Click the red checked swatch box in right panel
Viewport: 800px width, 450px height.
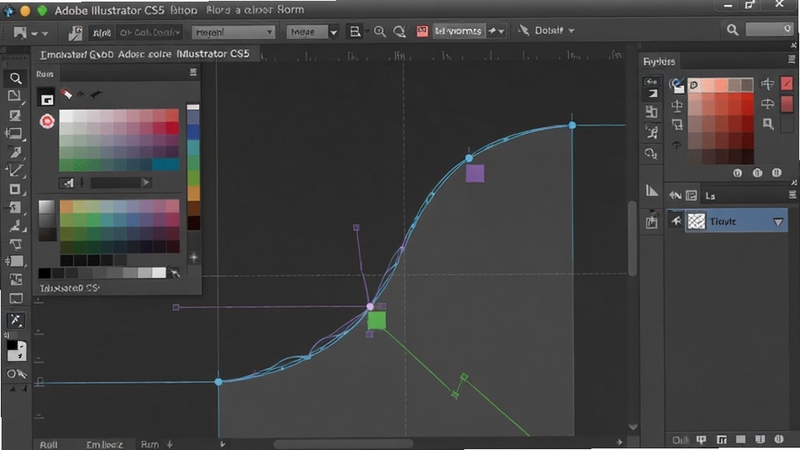tap(787, 83)
